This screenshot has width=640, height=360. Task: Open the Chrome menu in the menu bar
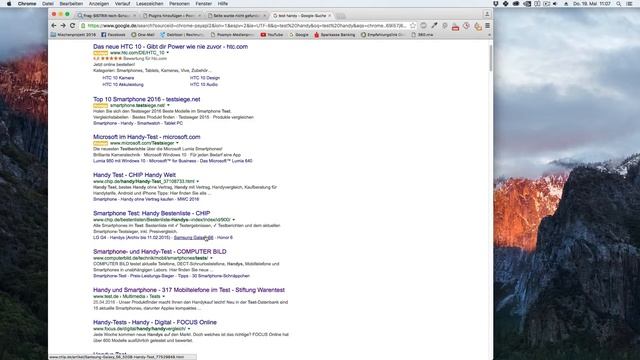(x=27, y=4)
